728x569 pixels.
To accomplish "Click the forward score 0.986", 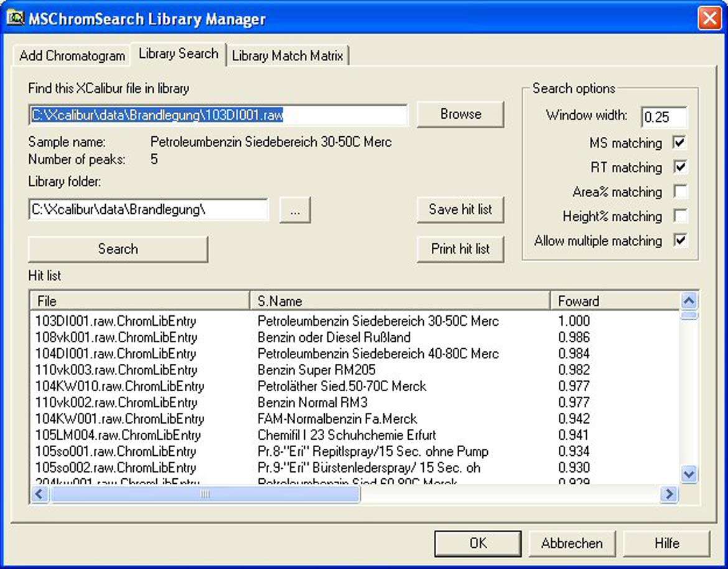I will click(x=574, y=338).
